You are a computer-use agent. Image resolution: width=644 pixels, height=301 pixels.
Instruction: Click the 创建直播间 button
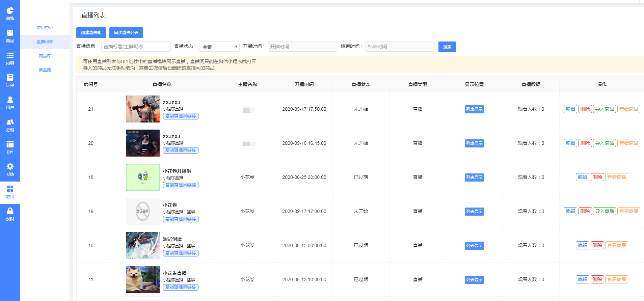coord(91,33)
